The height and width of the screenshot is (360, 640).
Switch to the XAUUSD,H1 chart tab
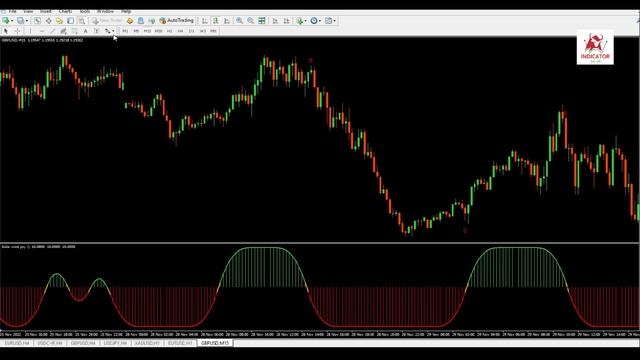147,343
